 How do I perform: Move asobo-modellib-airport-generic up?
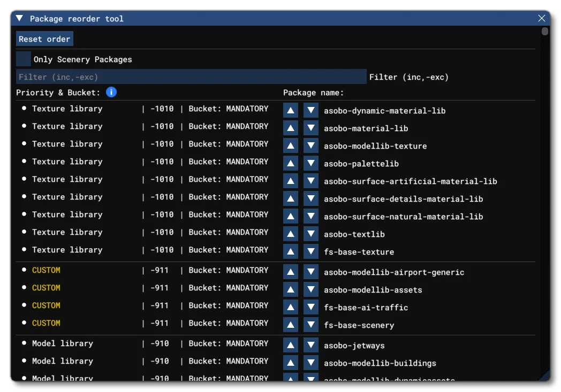pyautogui.click(x=291, y=272)
